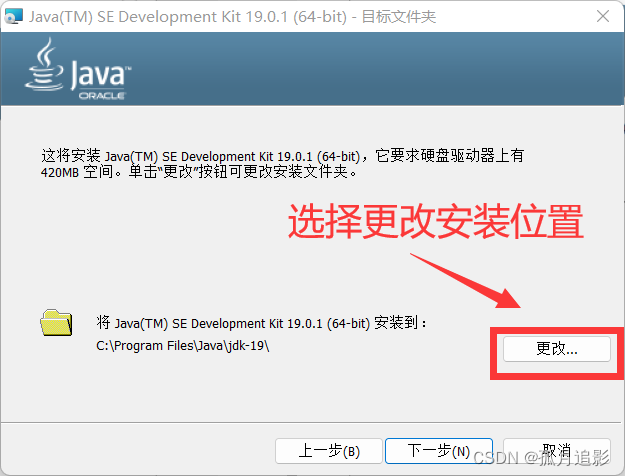Proceed with 下一步(N) button
This screenshot has height=476, width=625.
point(439,451)
